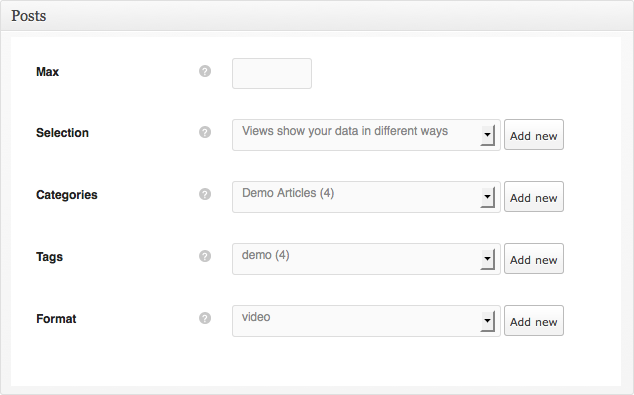This screenshot has height=395, width=634.
Task: Click the Categories help question mark
Action: pyautogui.click(x=205, y=194)
